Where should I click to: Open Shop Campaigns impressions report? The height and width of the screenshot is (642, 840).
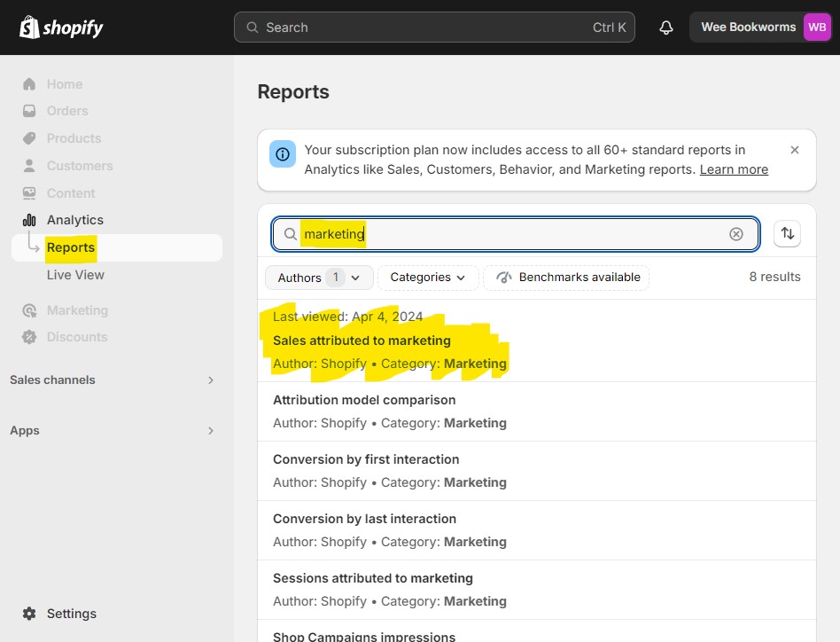(x=537, y=631)
